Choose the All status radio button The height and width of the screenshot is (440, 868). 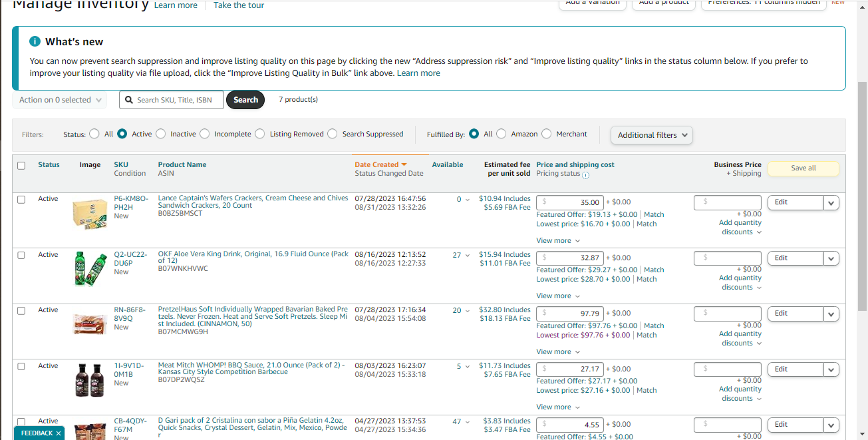point(94,134)
